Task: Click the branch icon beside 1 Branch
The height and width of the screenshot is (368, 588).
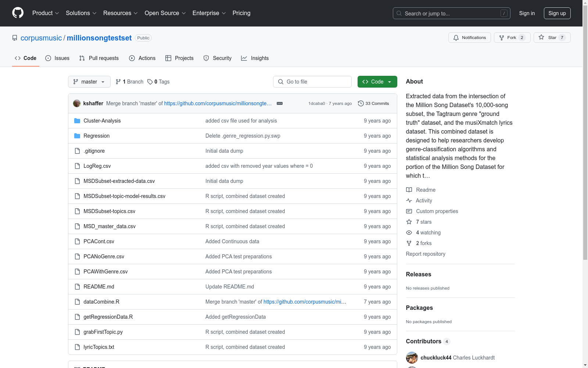Action: coord(118,82)
